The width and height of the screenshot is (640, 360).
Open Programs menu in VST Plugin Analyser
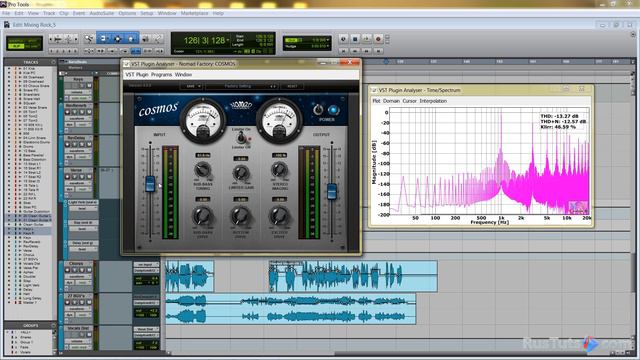tap(162, 75)
